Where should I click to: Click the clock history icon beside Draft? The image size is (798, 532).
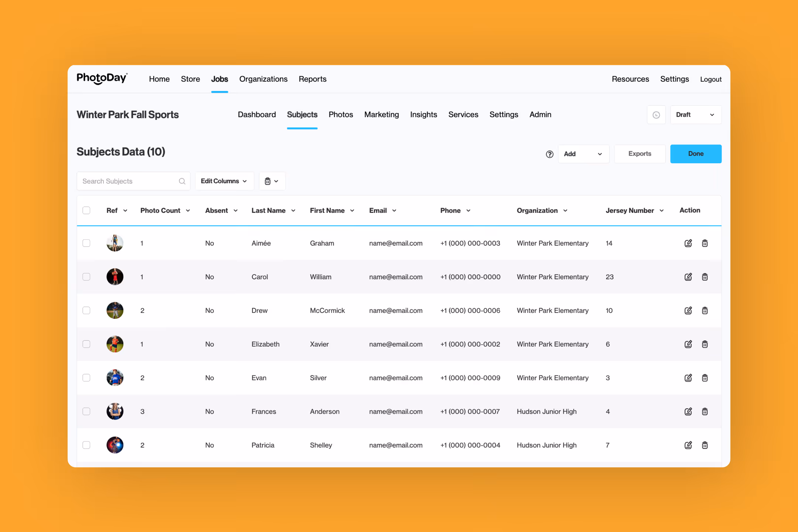click(x=656, y=115)
